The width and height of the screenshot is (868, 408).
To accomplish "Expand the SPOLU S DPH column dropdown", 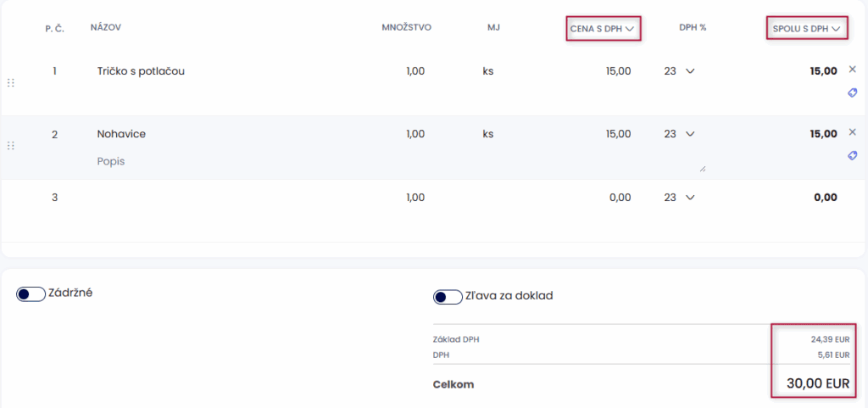I will tap(806, 29).
